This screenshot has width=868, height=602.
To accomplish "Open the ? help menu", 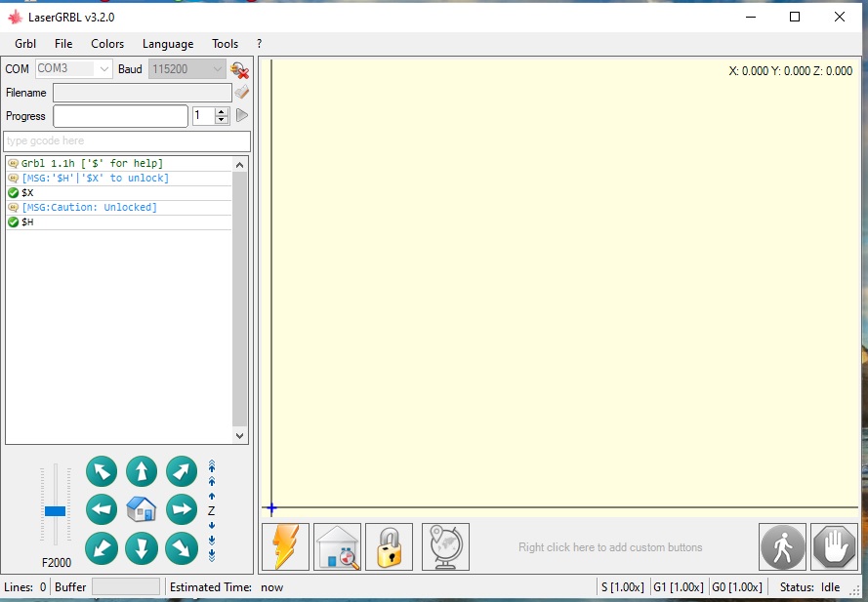I will click(259, 44).
